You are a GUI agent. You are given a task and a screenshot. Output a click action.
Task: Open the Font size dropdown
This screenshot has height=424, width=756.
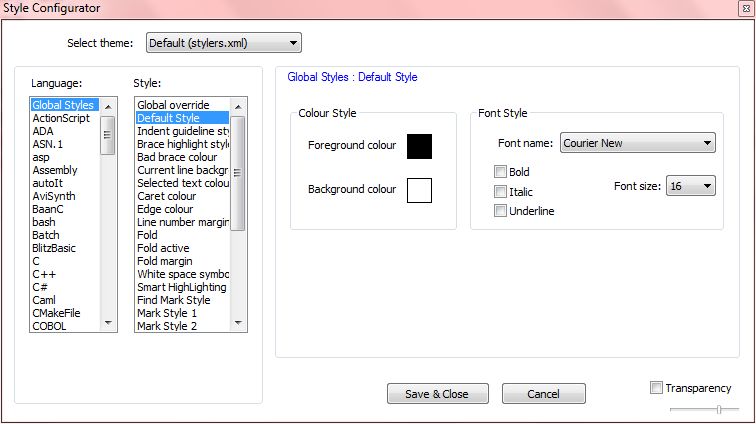(x=692, y=186)
